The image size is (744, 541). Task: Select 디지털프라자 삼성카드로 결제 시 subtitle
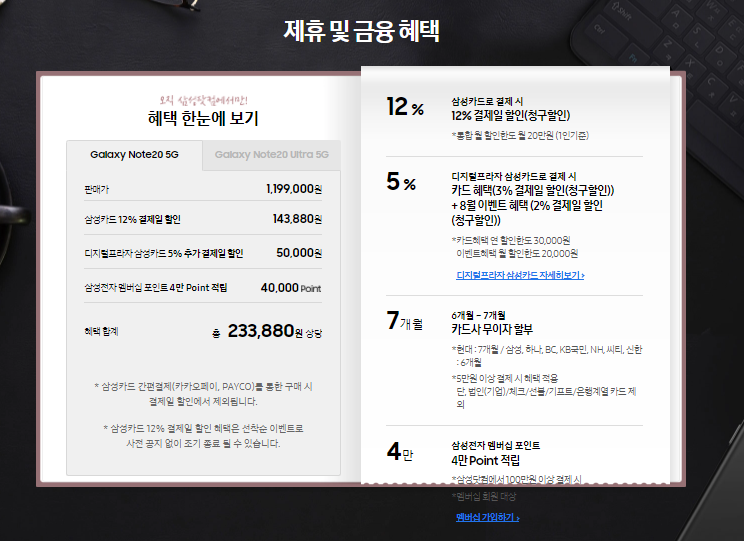pyautogui.click(x=513, y=176)
